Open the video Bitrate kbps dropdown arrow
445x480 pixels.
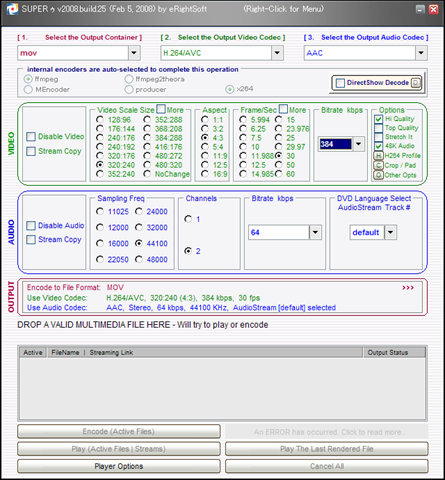(x=358, y=144)
